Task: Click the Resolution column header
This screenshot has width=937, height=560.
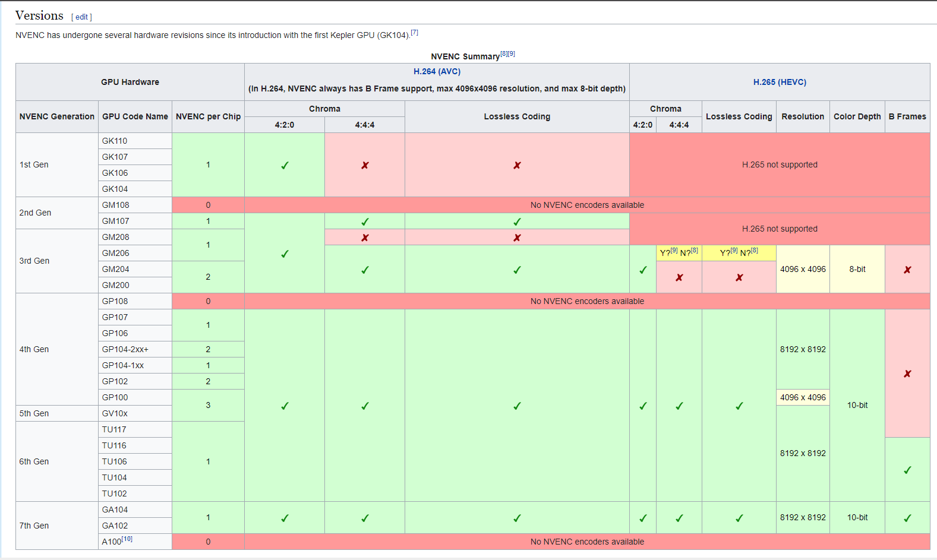Action: (803, 116)
